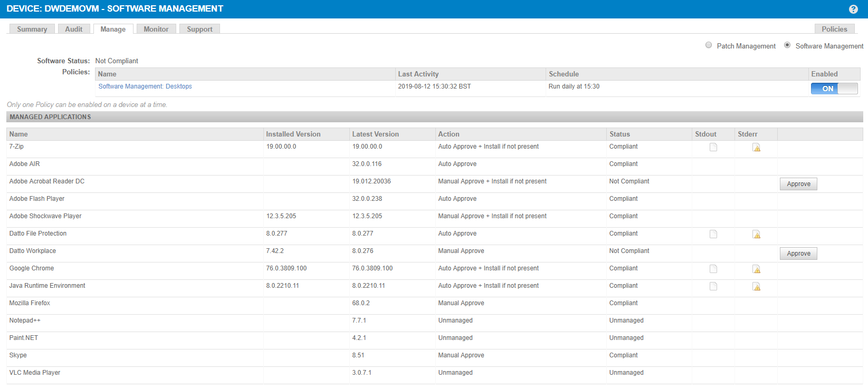Open Stderr warning log for 7-Zip
The height and width of the screenshot is (389, 868).
coord(756,147)
